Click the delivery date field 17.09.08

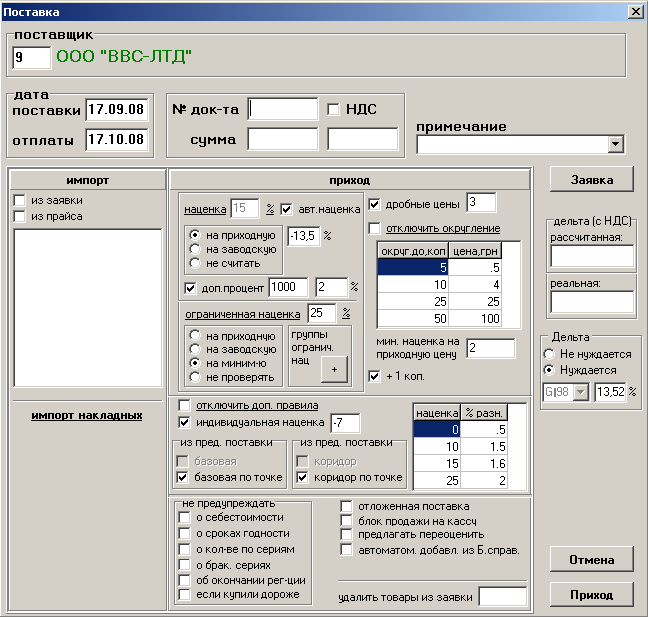[117, 110]
